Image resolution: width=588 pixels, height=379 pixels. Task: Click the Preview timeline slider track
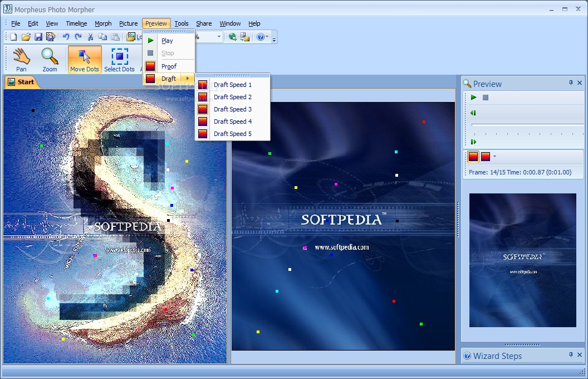[x=527, y=125]
